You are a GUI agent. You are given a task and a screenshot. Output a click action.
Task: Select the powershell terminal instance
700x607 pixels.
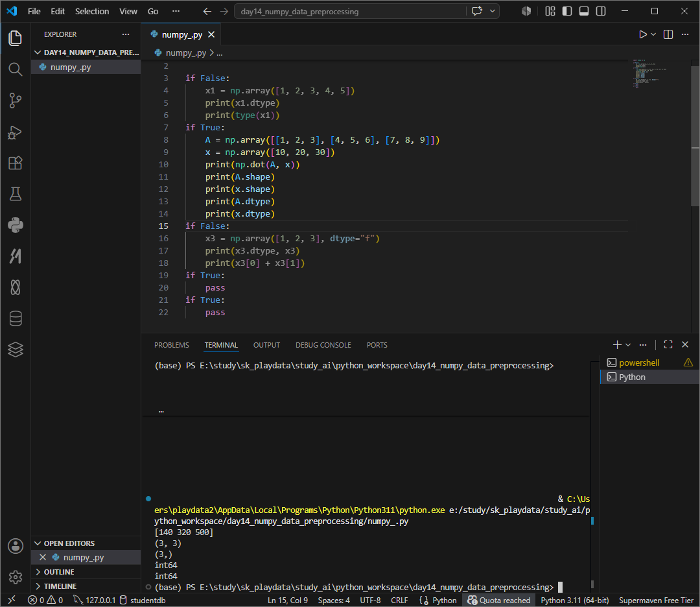649,363
